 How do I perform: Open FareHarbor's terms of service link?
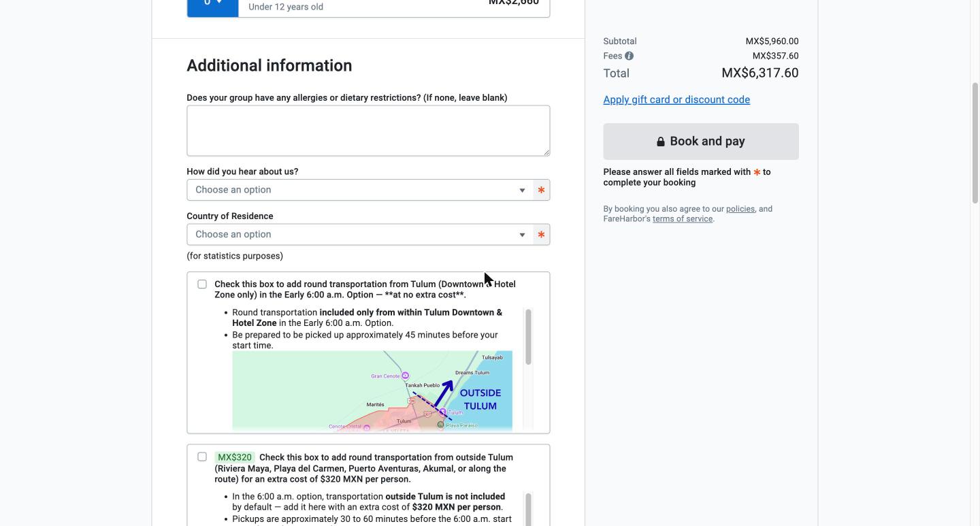[x=683, y=218]
